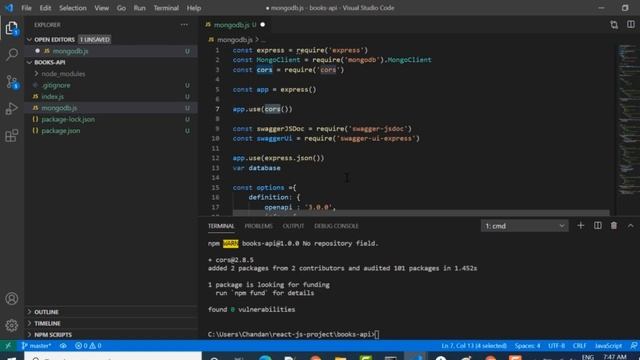Click the master branch indicator
The image size is (640, 360).
36,346
